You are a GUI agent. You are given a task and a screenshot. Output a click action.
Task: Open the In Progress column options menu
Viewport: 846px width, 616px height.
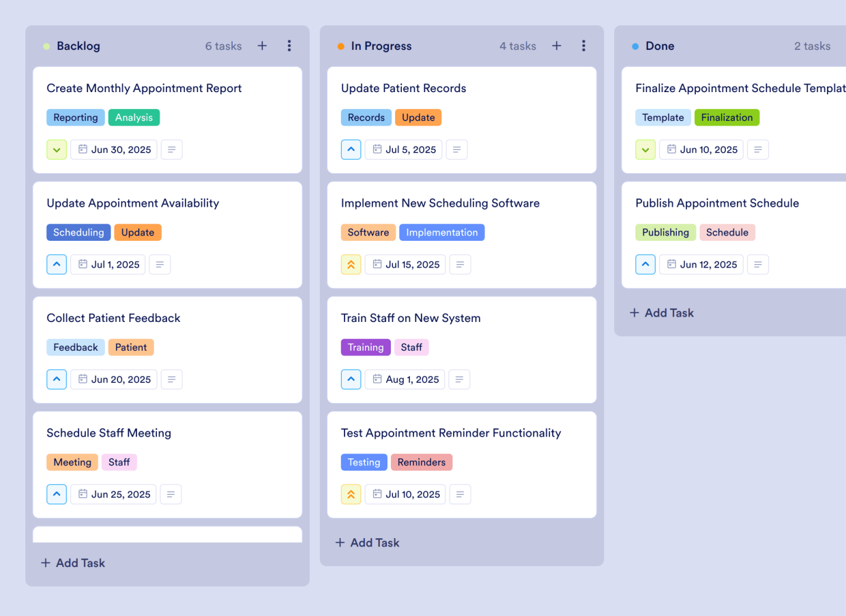click(x=583, y=46)
